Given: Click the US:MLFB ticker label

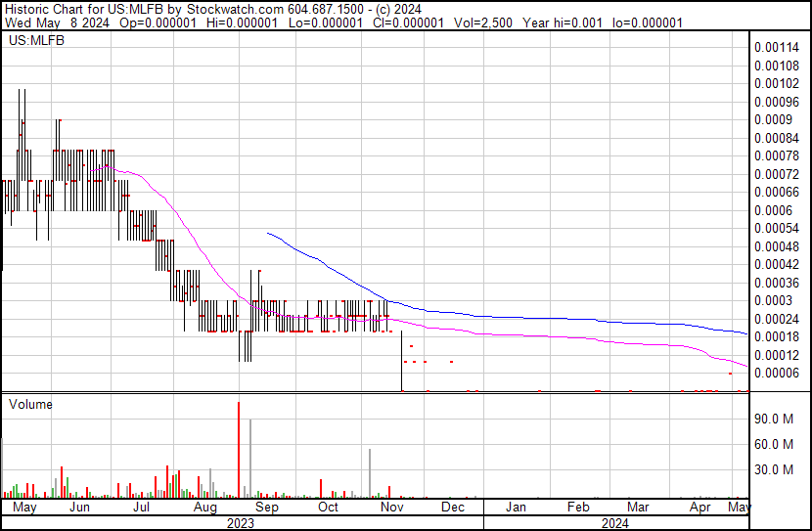Looking at the screenshot, I should (37, 40).
